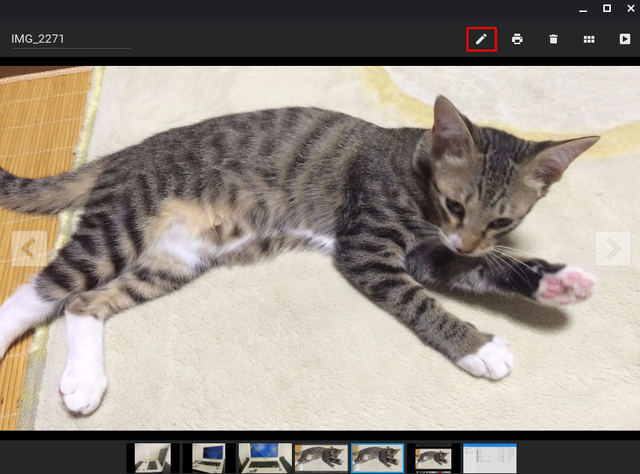
Task: Switch to thumbnail grid view
Action: pyautogui.click(x=589, y=39)
